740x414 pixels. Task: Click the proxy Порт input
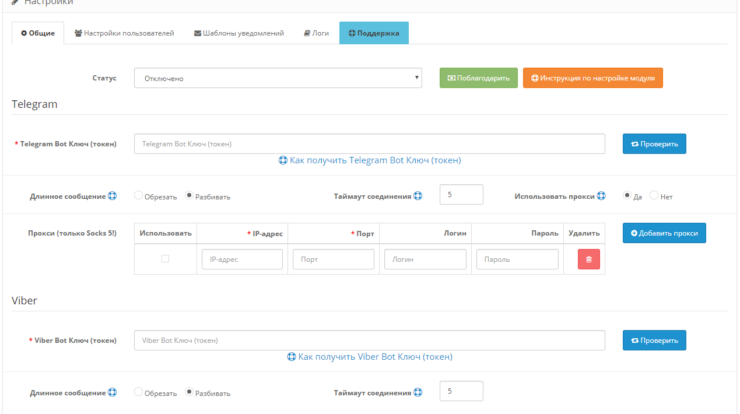(x=333, y=259)
